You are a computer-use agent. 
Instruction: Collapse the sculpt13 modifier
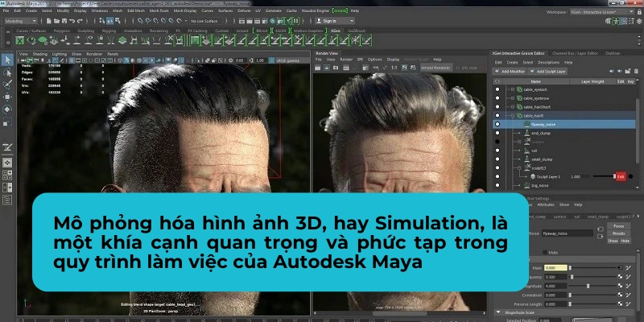pos(519,167)
